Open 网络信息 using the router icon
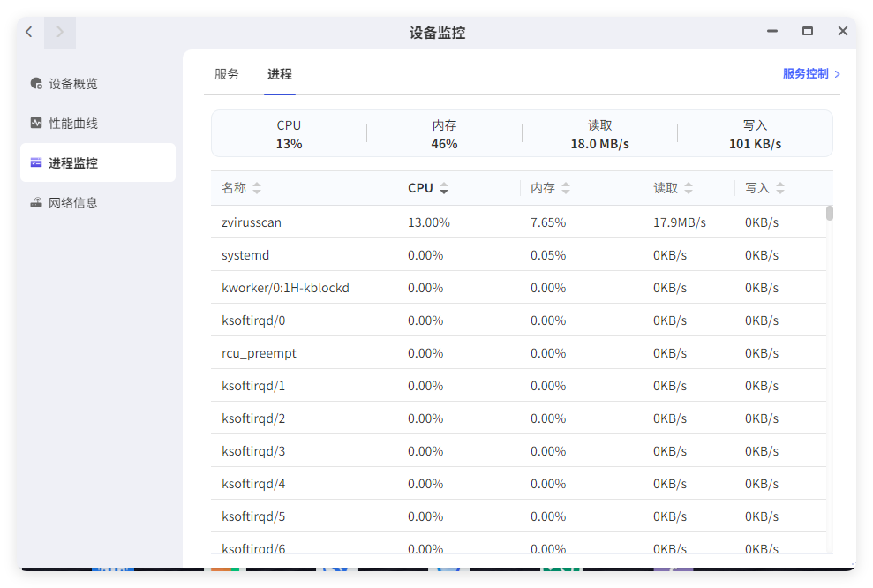Image resolution: width=873 pixels, height=588 pixels. 35,202
